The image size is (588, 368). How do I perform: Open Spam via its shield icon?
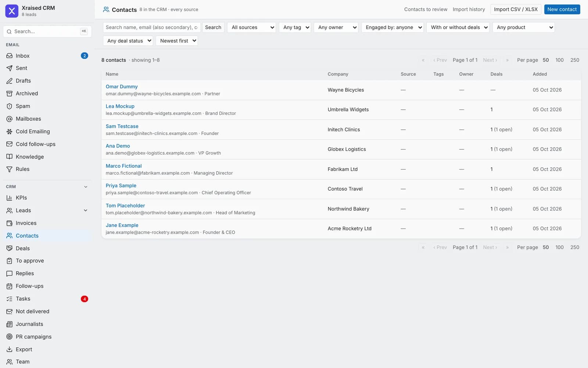[10, 106]
